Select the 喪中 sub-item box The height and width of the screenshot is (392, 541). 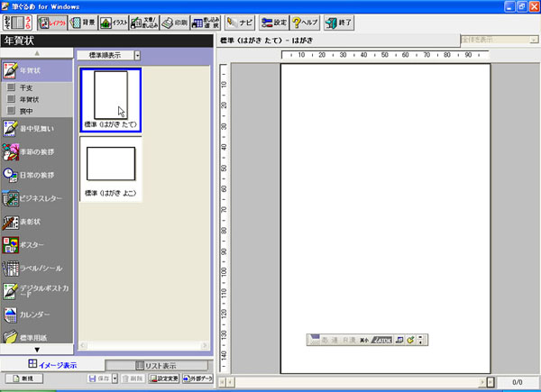[x=11, y=110]
